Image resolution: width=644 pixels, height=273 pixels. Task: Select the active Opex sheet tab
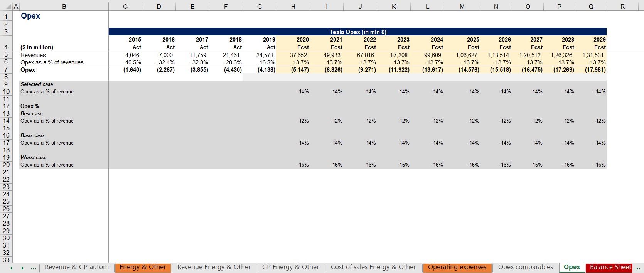coord(572,267)
